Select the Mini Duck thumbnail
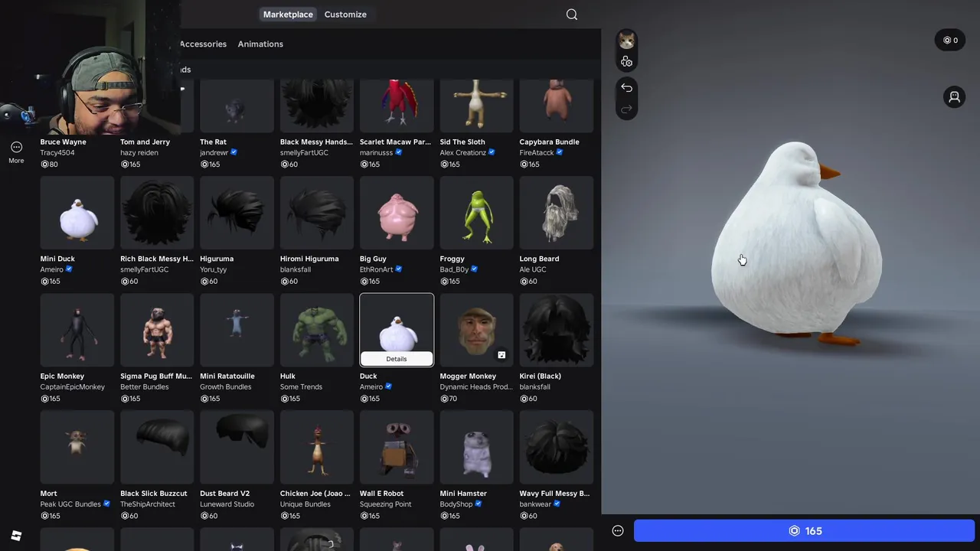Viewport: 980px width, 551px height. coord(77,214)
